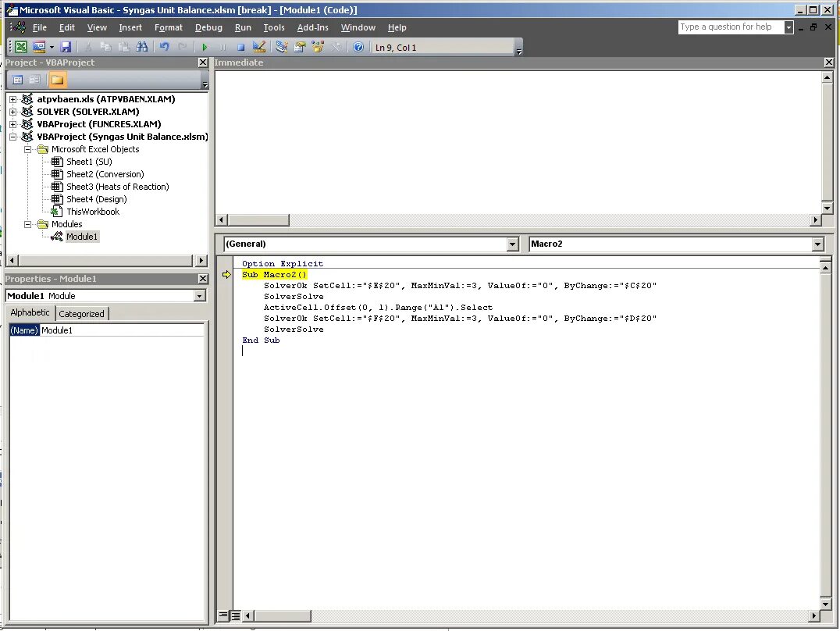Viewport: 840px width, 631px height.
Task: Switch to the Categorized tab
Action: pyautogui.click(x=81, y=314)
